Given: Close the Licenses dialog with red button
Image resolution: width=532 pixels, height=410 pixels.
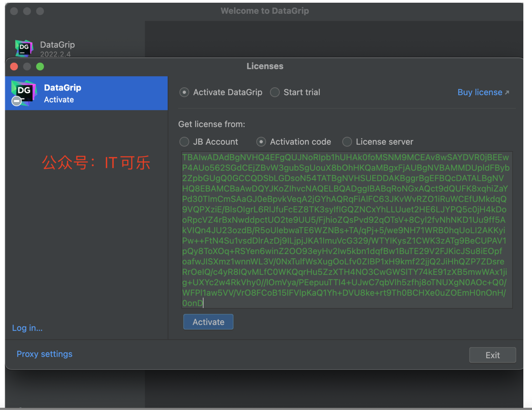Looking at the screenshot, I should (14, 67).
